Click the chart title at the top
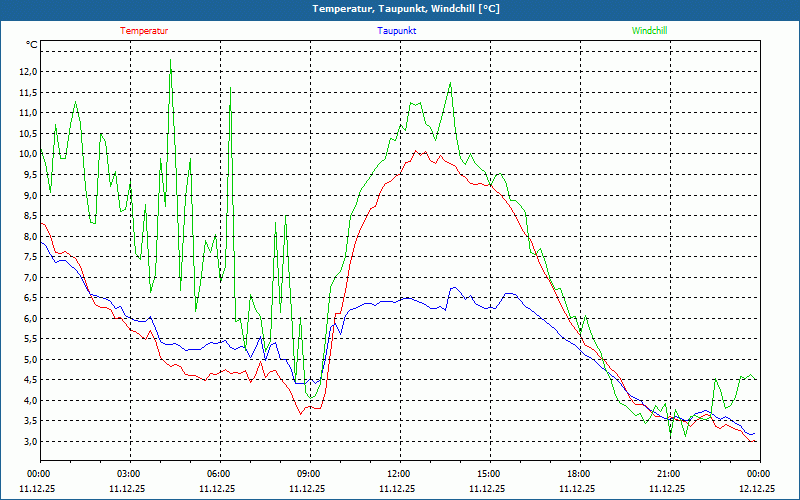 (400, 9)
